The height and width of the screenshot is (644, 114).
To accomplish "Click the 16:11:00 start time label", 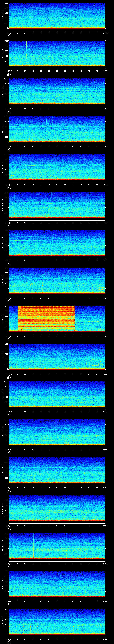I will [x=9, y=487].
